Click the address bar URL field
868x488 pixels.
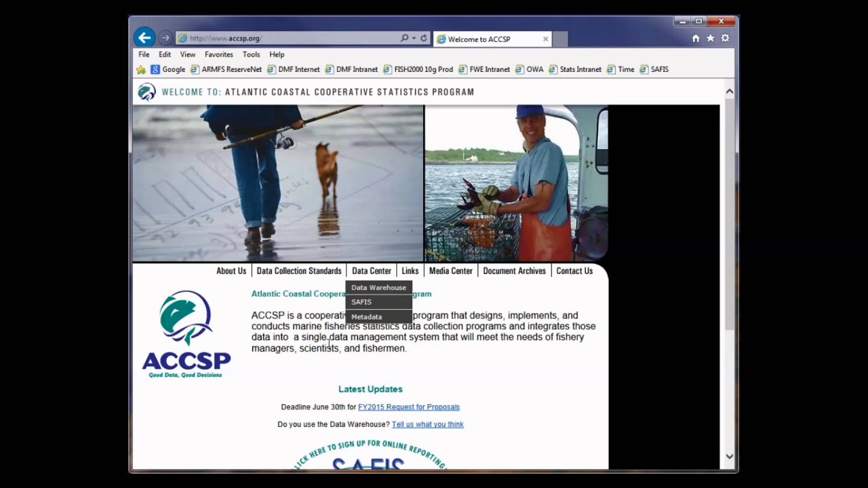pos(288,39)
